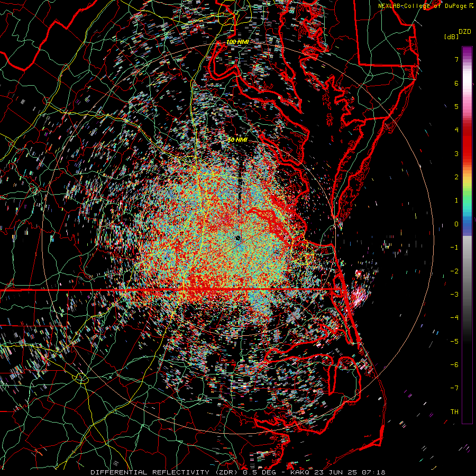This screenshot has width=476, height=476.
Task: Click the KAKQ station identifier in caption
Action: click(x=300, y=472)
